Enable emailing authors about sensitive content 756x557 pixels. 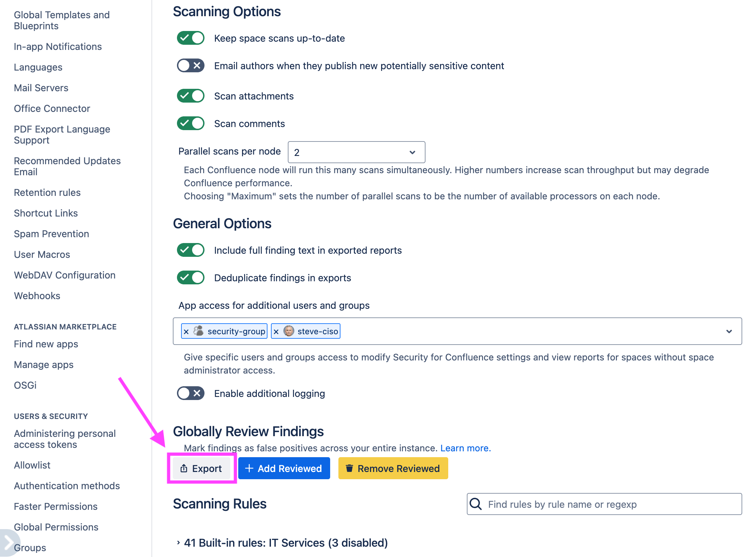pyautogui.click(x=190, y=65)
